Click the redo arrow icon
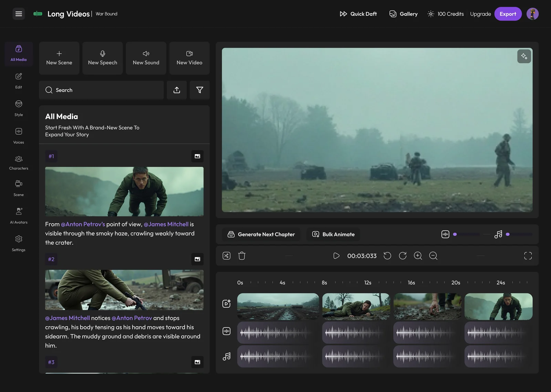 (403, 256)
